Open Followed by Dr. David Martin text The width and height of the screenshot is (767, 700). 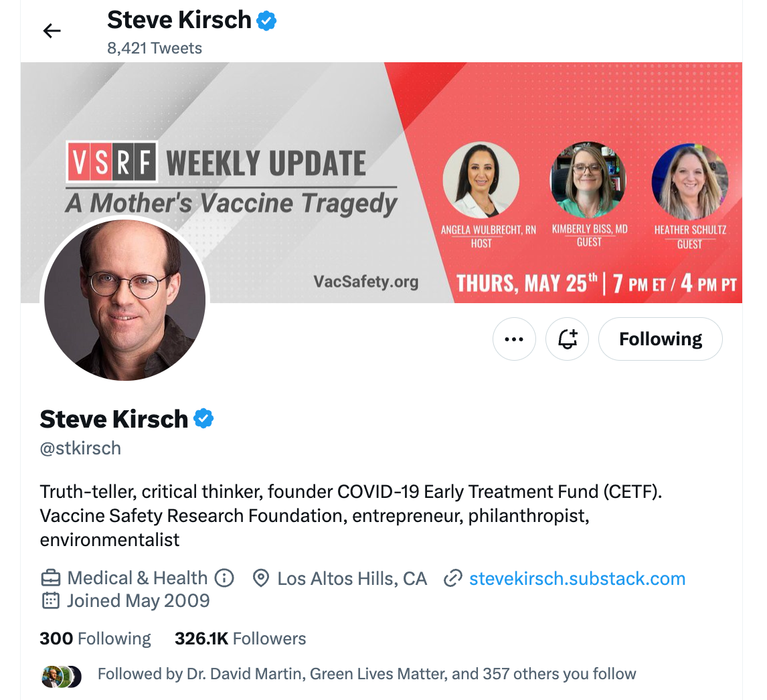coord(367,674)
